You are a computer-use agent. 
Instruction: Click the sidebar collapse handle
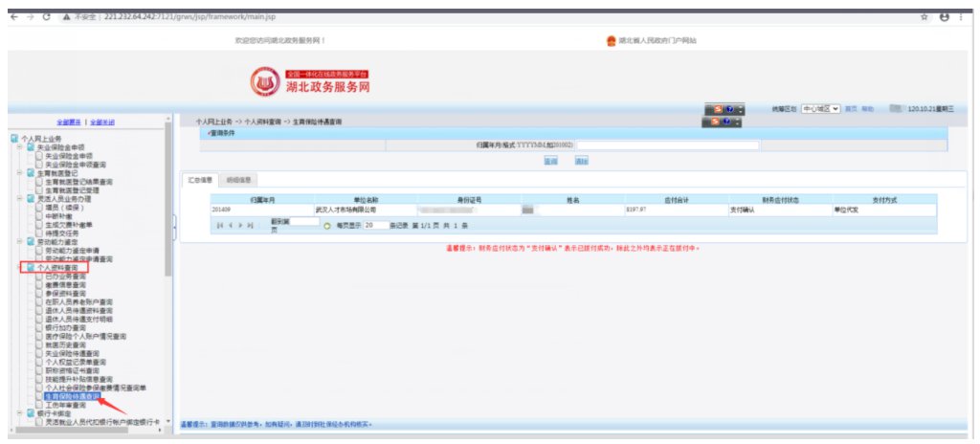(x=174, y=226)
